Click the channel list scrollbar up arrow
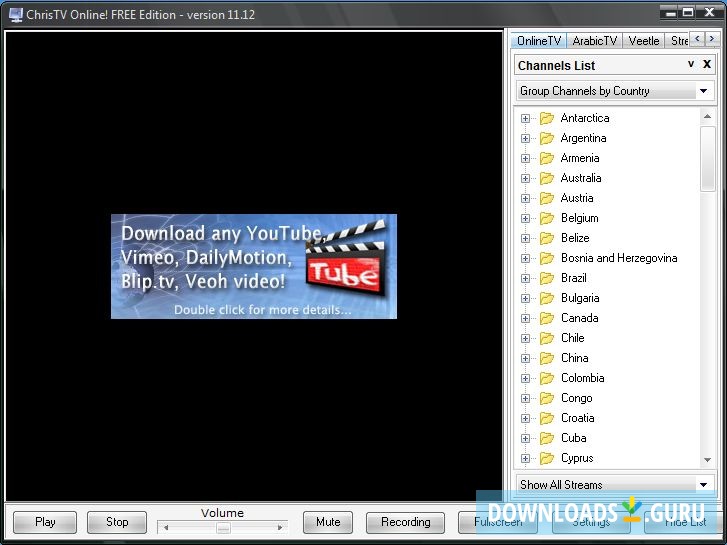 click(x=707, y=116)
